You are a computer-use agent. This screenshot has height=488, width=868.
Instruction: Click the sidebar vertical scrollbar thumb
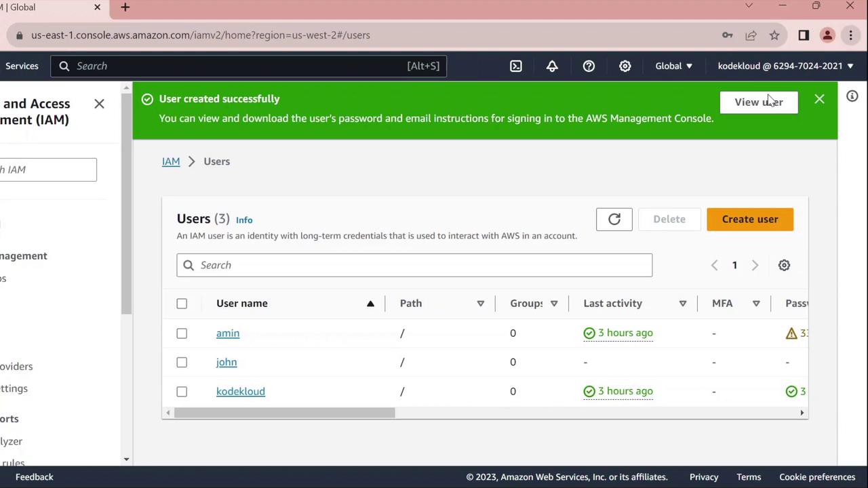coord(127,203)
